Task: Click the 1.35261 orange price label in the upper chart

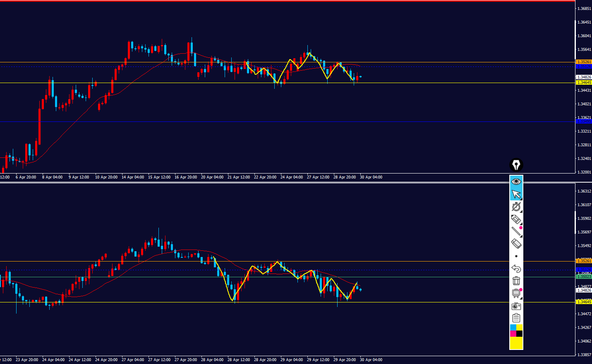Action: tap(584, 62)
